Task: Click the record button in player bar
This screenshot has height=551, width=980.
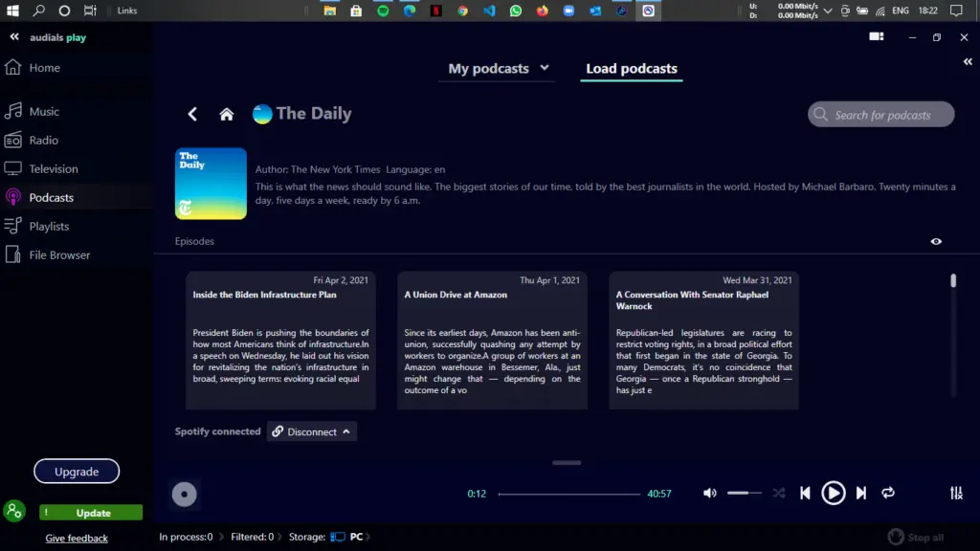Action: coord(185,495)
